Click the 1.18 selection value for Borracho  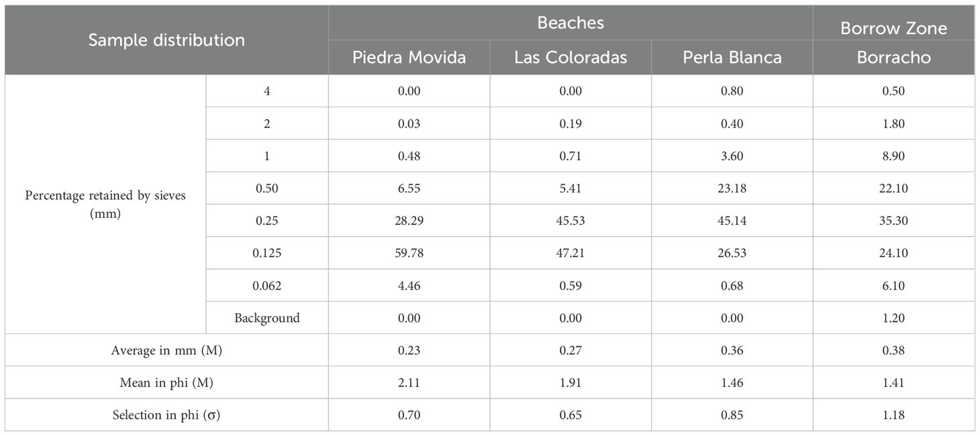click(893, 415)
